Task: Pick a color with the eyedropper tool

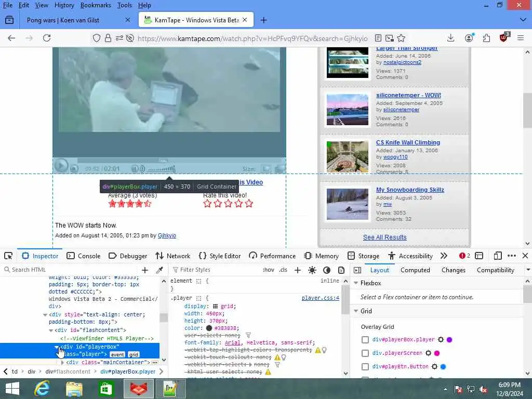Action: (x=159, y=270)
